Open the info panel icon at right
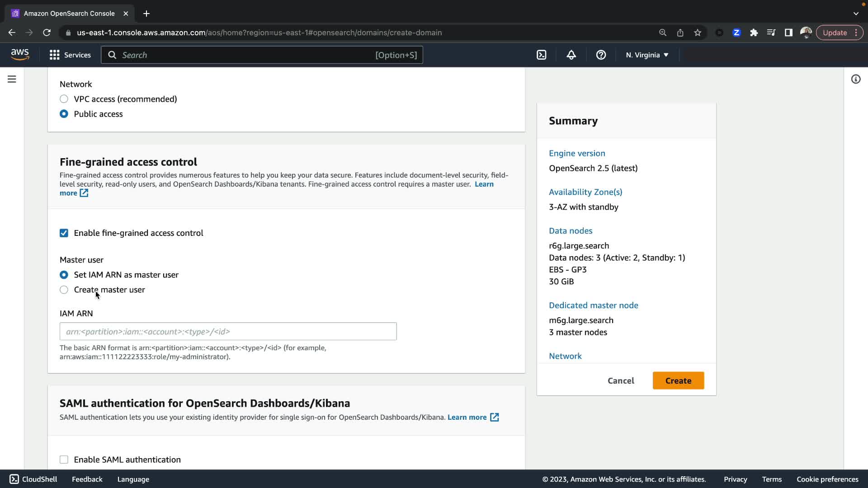Image resolution: width=868 pixels, height=488 pixels. click(x=855, y=79)
